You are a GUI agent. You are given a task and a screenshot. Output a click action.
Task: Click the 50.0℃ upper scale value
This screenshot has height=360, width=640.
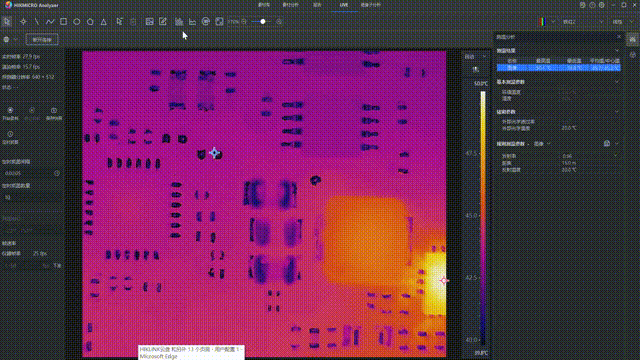pyautogui.click(x=481, y=84)
